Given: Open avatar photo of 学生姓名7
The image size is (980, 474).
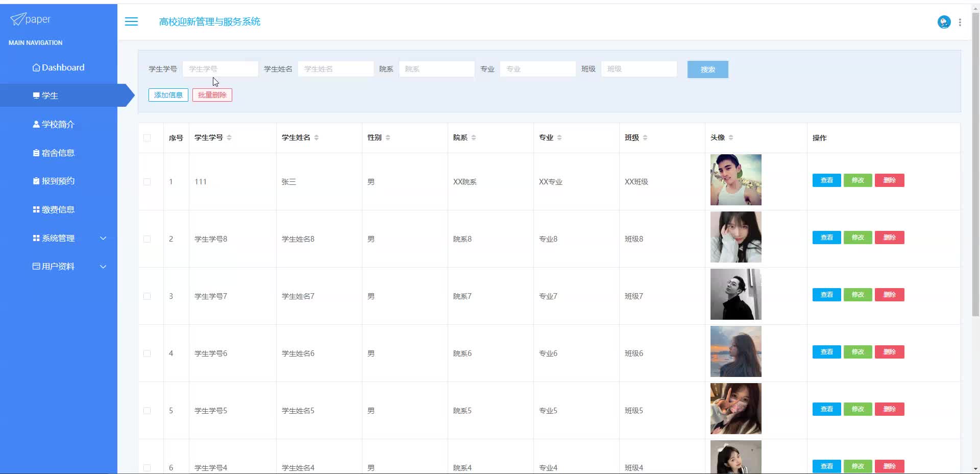Looking at the screenshot, I should [x=736, y=294].
